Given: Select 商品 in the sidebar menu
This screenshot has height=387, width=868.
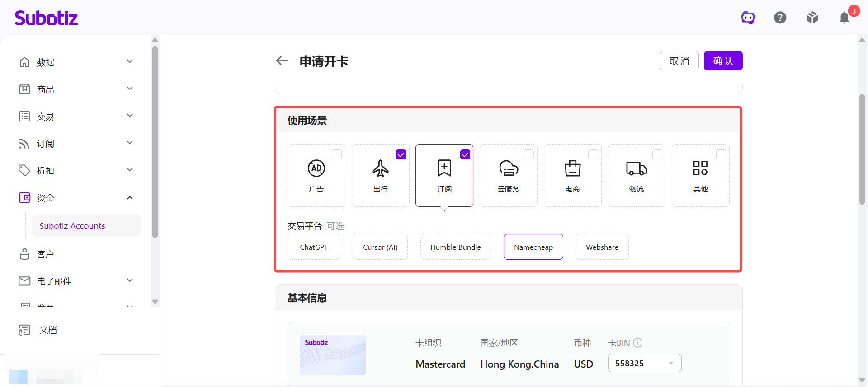Looking at the screenshot, I should (x=45, y=89).
